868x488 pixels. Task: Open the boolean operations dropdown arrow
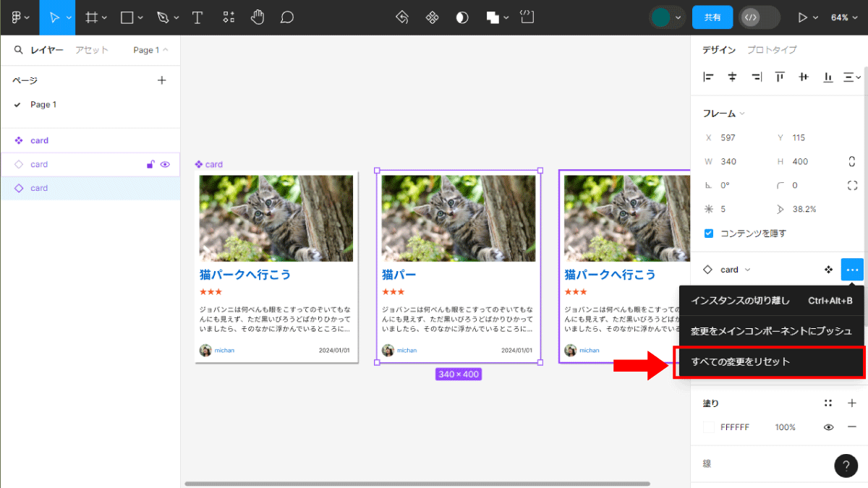[506, 17]
